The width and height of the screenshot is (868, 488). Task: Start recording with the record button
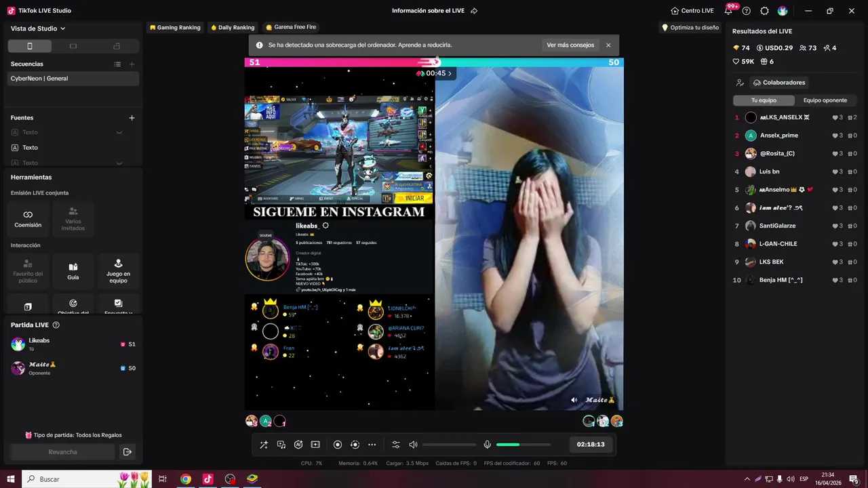click(x=338, y=445)
